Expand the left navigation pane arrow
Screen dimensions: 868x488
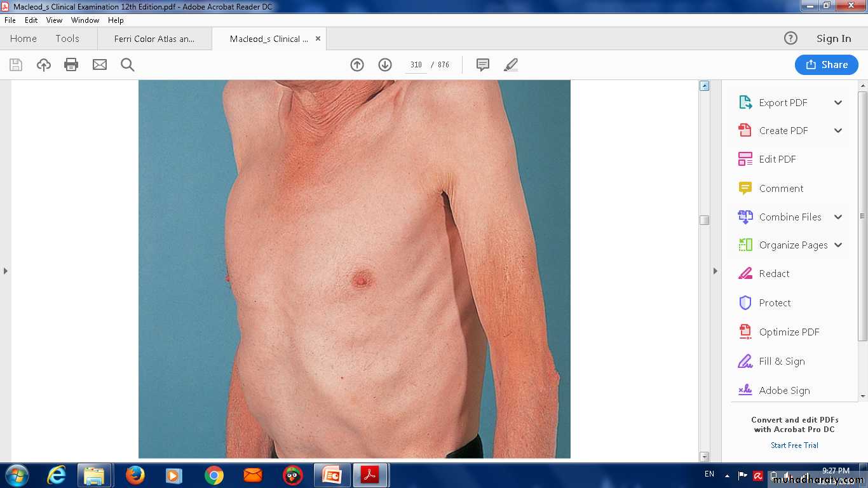pos(6,271)
